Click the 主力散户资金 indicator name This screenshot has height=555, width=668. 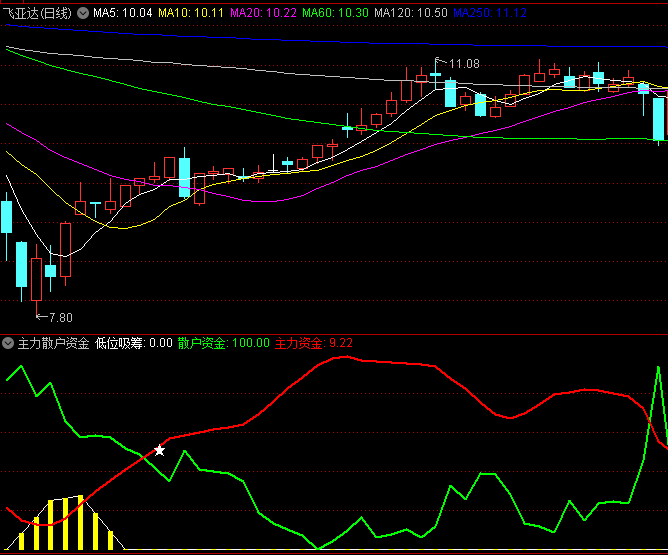[53, 343]
